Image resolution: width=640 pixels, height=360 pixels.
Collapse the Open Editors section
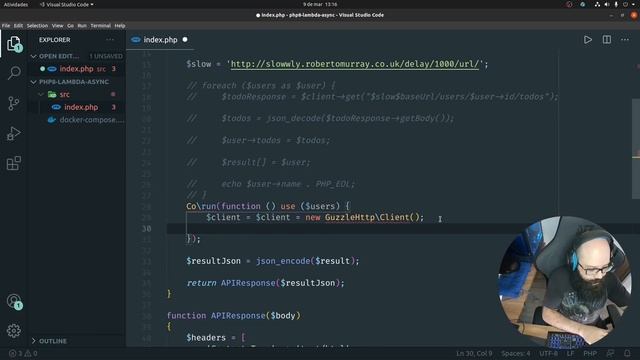pos(34,56)
